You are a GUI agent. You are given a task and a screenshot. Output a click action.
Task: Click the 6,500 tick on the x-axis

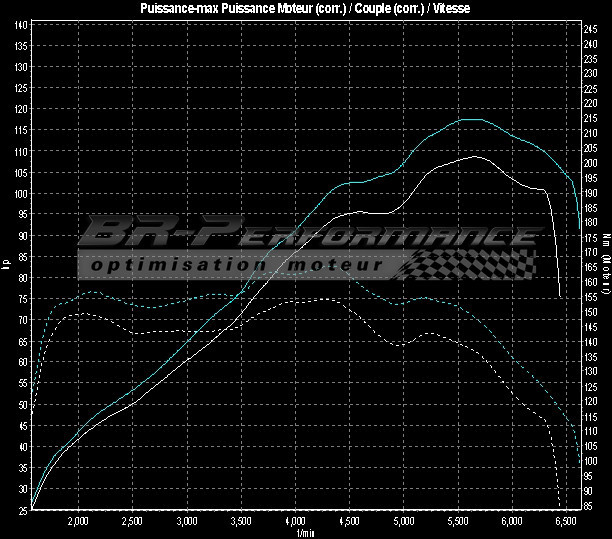tap(565, 522)
